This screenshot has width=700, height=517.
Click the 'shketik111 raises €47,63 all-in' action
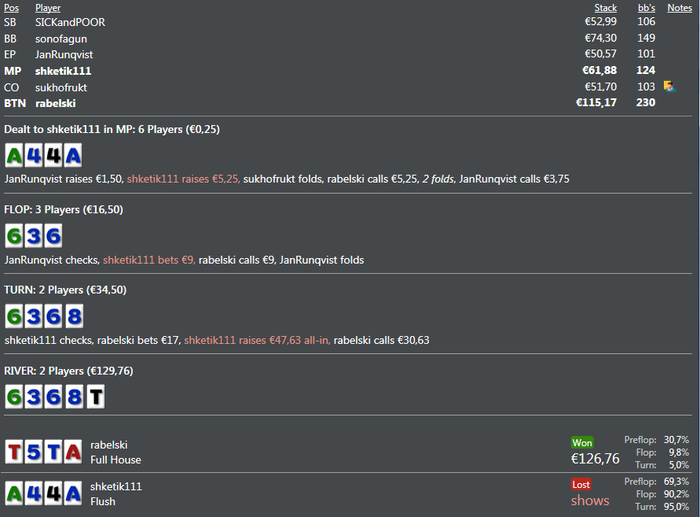[x=257, y=340]
